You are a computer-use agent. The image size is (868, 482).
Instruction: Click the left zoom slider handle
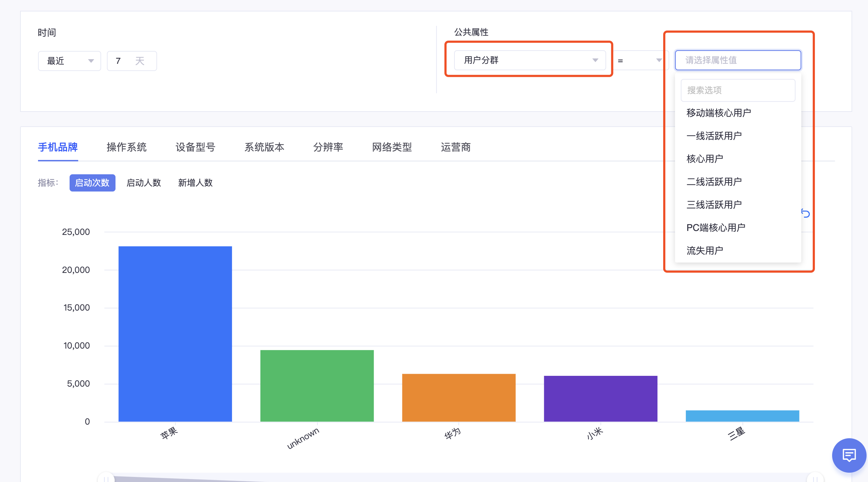(x=106, y=478)
